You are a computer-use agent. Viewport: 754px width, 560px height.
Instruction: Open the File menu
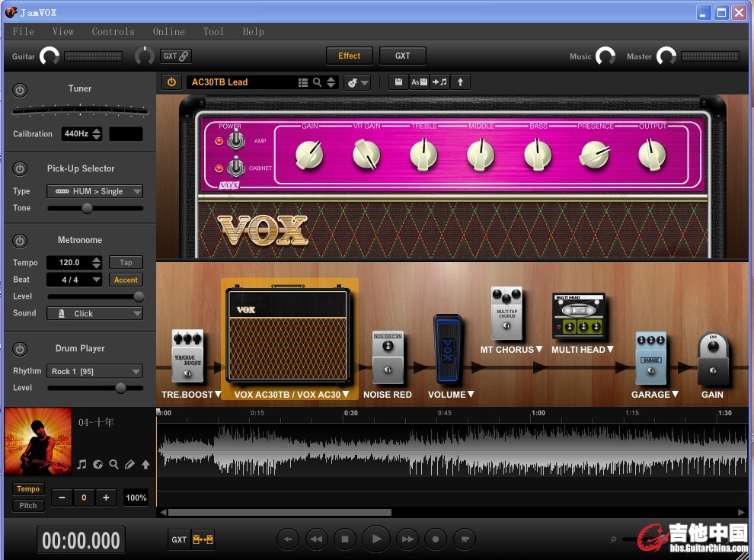(x=23, y=32)
